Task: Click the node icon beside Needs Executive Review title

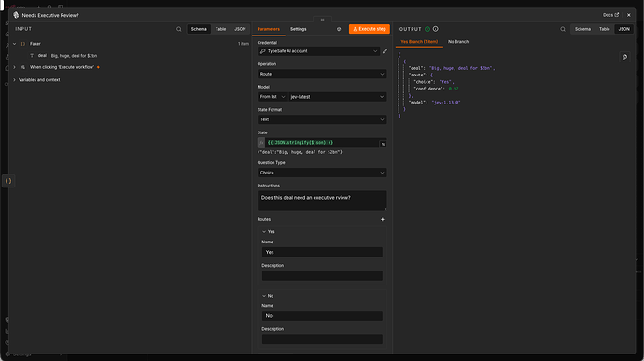Action: coord(16,15)
